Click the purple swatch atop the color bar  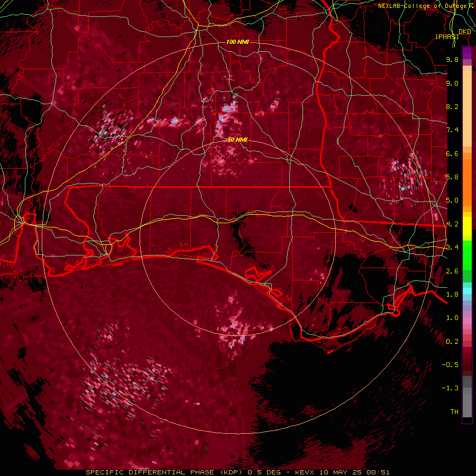[x=467, y=53]
